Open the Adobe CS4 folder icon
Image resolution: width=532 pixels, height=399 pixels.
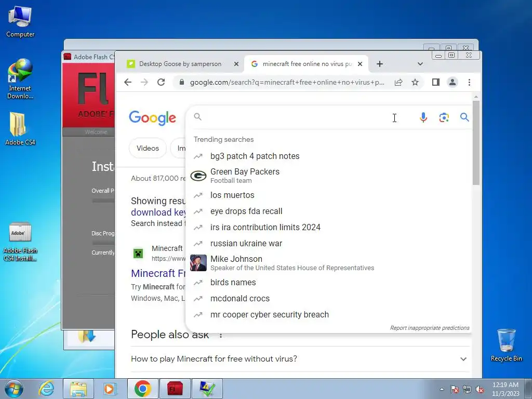20,129
